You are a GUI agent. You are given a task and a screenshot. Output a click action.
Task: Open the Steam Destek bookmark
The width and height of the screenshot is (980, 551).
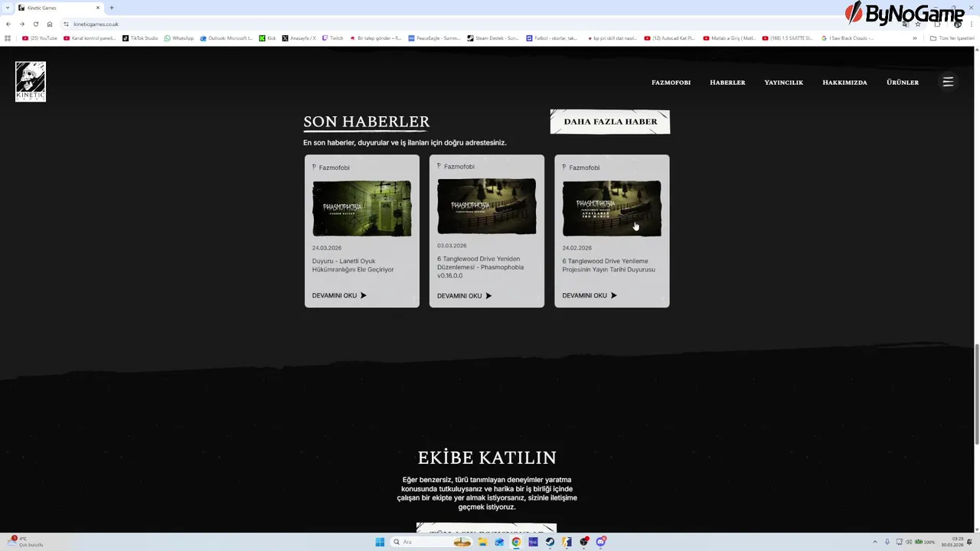pos(493,37)
